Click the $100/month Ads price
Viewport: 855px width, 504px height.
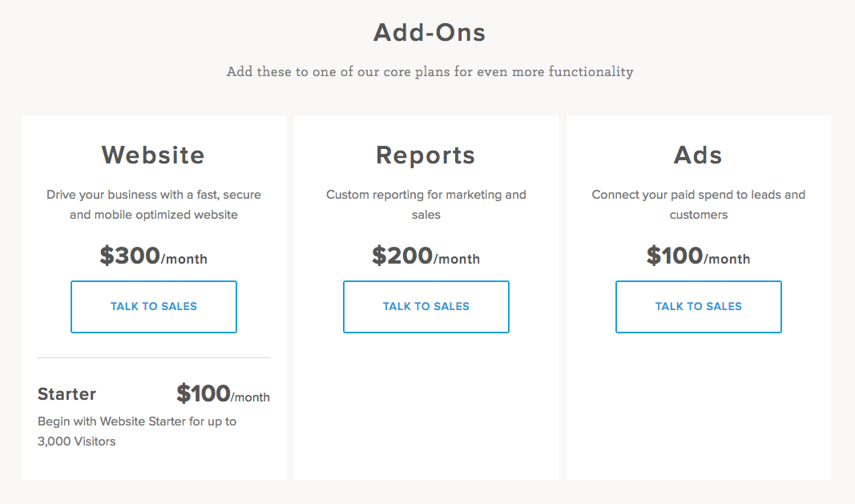699,256
